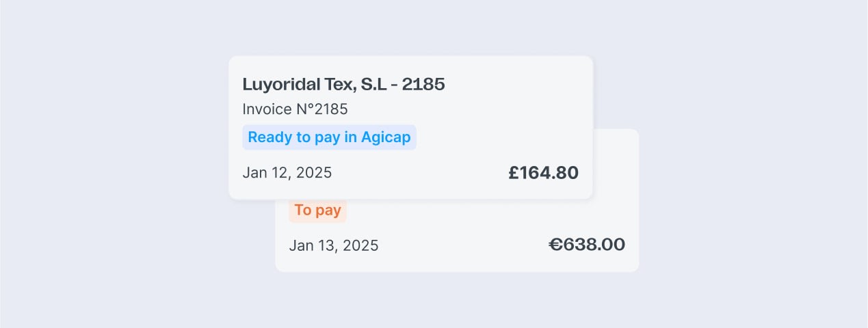Viewport: 868px width, 328px height.
Task: Click the number 2185 in the bold title
Action: click(x=423, y=85)
